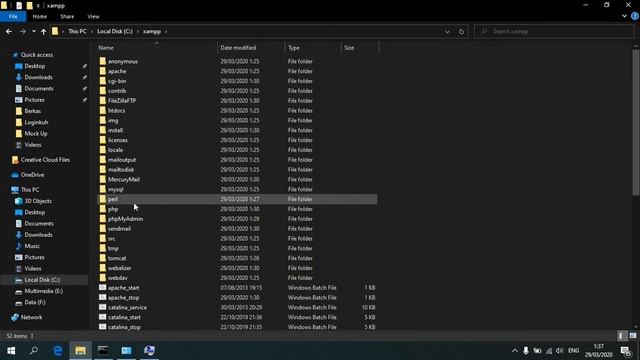Select the apache folder icon
Image resolution: width=640 pixels, height=360 pixels.
102,71
